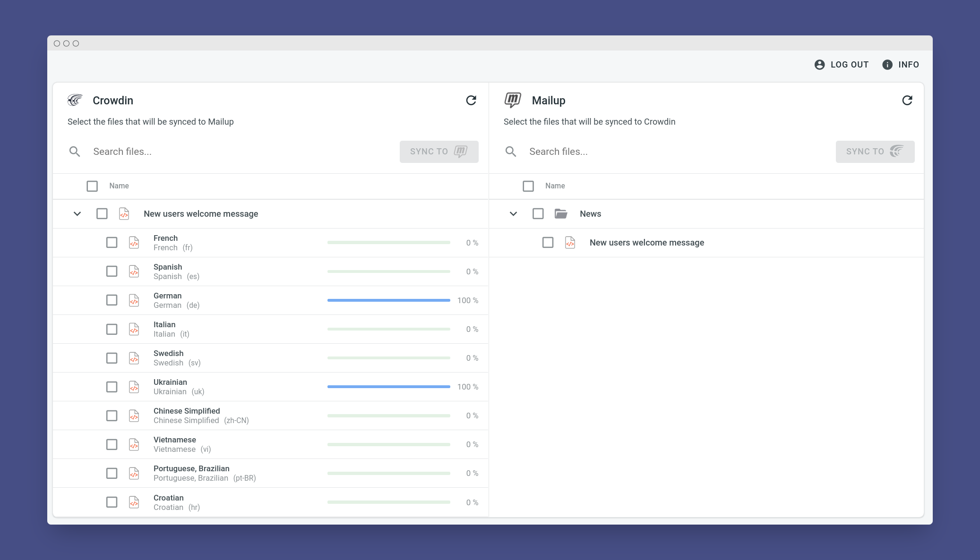Click the INFO circle icon

[x=887, y=65]
